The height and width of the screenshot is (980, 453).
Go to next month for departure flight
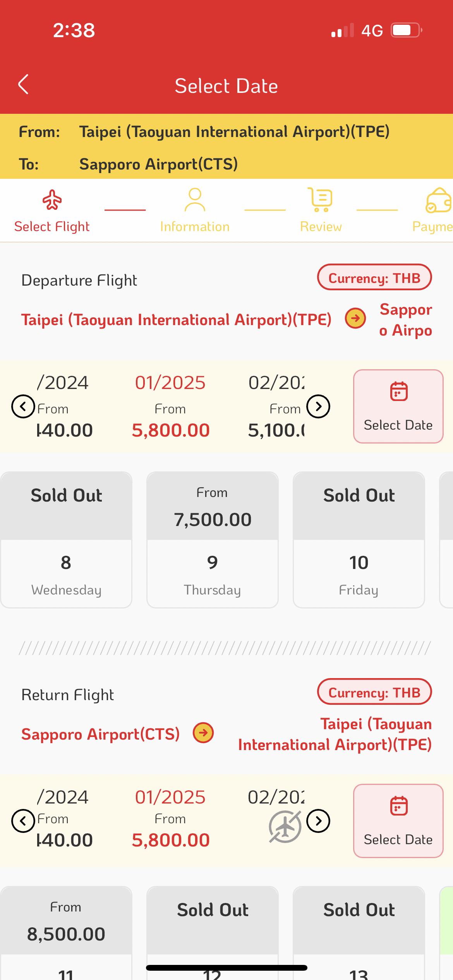318,406
